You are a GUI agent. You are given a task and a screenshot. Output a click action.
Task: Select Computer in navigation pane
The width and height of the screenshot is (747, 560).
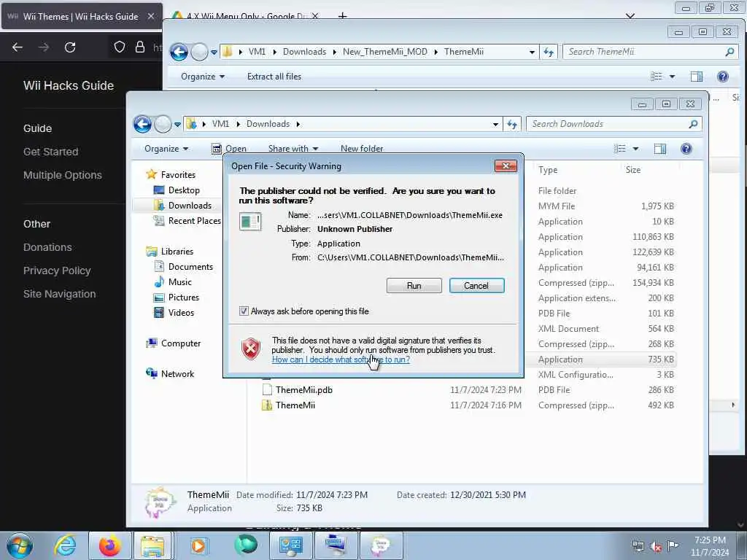tap(181, 343)
